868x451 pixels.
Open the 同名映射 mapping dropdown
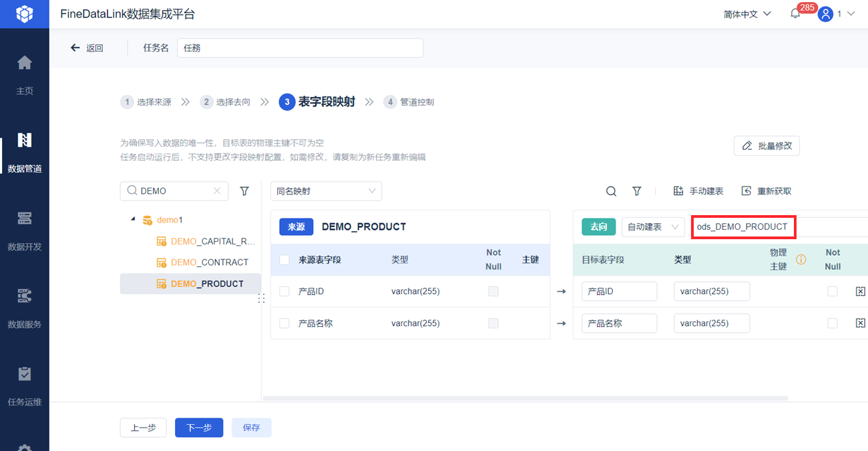point(327,191)
